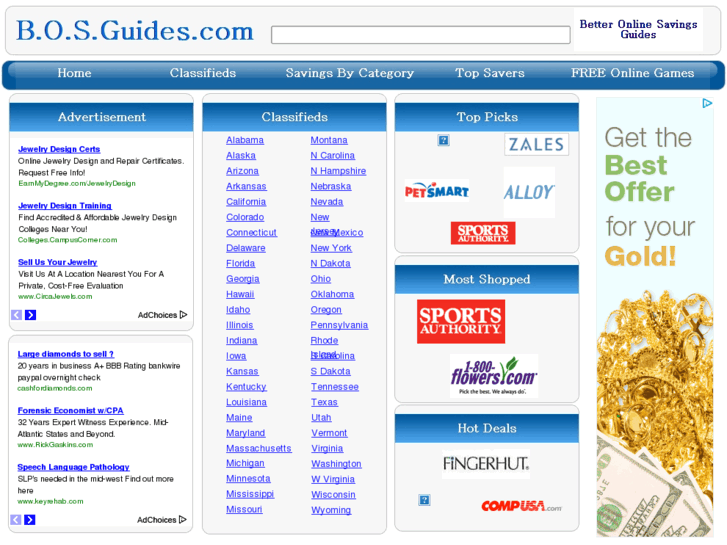727x545 pixels.
Task: Open Speech Language Pathology ad link
Action: pos(73,467)
